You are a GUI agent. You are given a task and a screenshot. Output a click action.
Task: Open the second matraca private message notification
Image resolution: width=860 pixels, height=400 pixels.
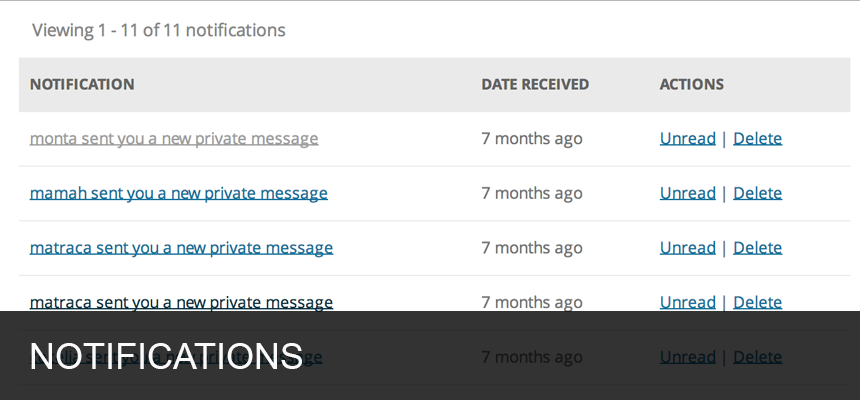click(181, 302)
